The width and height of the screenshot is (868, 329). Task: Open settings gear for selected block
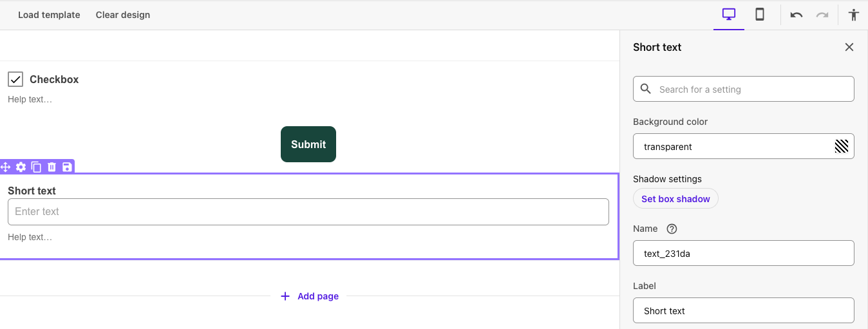pos(21,167)
